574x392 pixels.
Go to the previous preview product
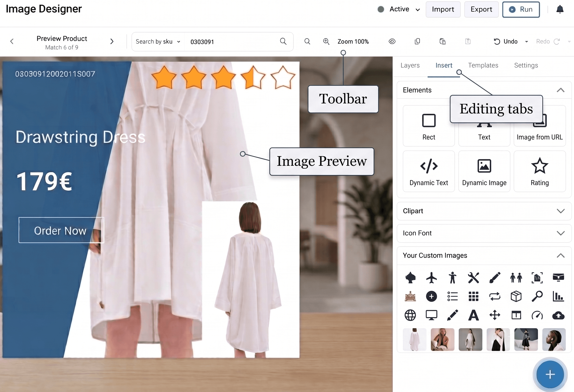pos(12,41)
